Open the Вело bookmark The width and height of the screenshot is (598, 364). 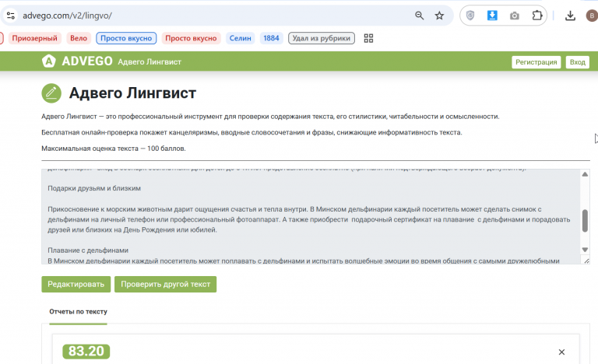(79, 38)
